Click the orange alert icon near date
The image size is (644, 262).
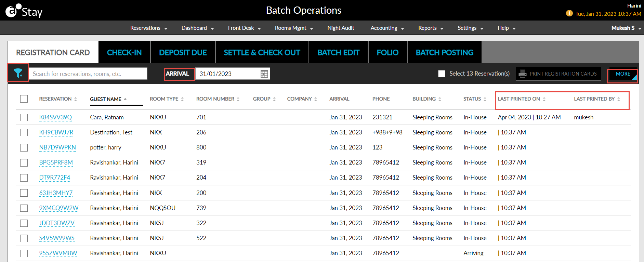pyautogui.click(x=569, y=13)
